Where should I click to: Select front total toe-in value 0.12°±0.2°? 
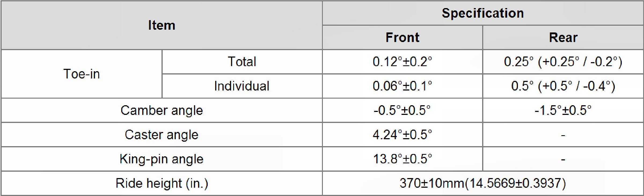402,62
